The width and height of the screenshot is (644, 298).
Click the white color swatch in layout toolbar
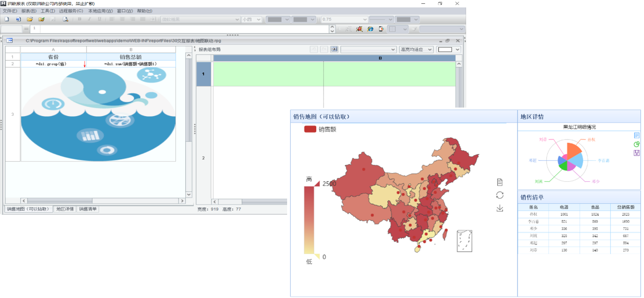pos(445,50)
